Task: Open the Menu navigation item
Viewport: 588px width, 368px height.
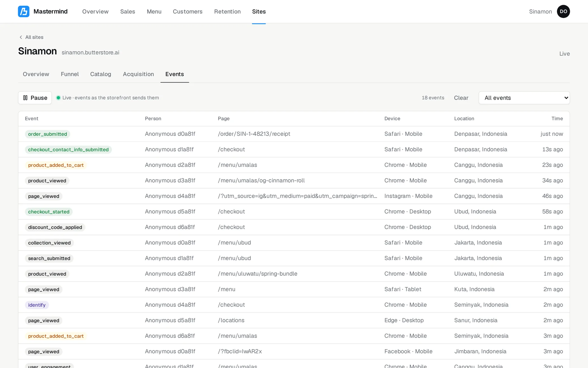Action: point(154,12)
